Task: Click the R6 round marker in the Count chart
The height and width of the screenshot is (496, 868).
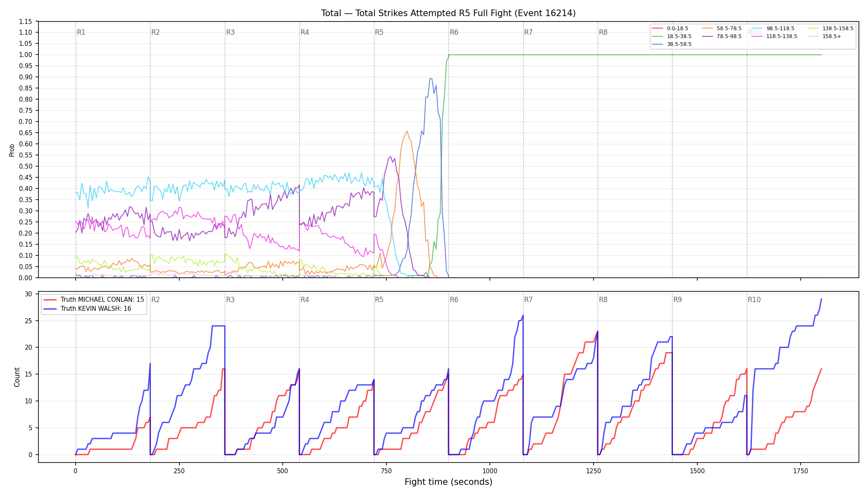Action: point(454,300)
